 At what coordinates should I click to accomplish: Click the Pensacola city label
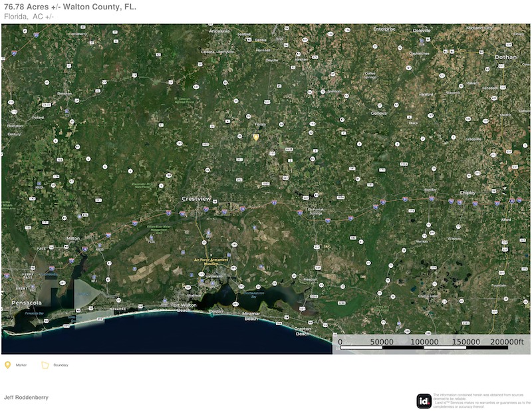coord(26,303)
